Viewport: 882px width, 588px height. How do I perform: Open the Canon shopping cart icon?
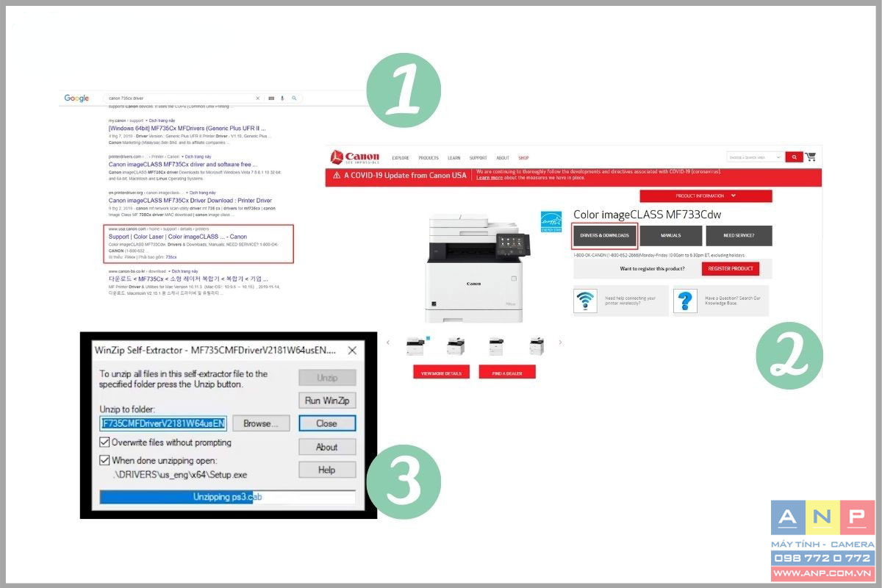[810, 157]
